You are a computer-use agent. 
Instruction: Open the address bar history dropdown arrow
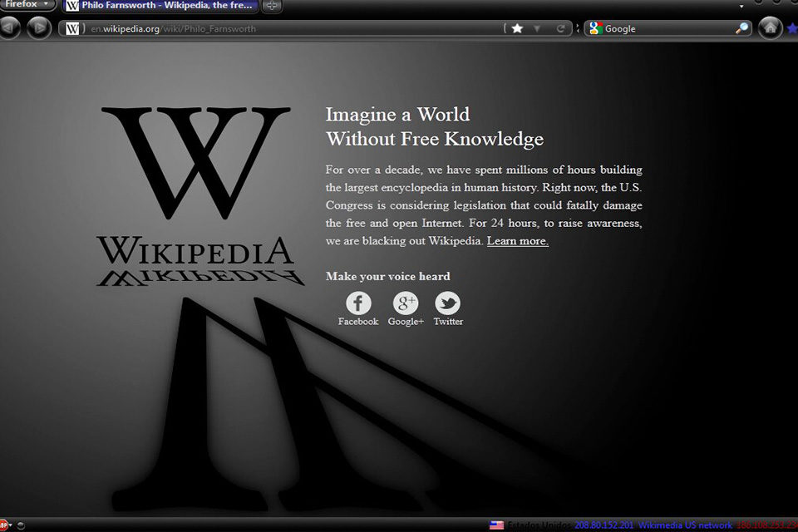[x=537, y=28]
